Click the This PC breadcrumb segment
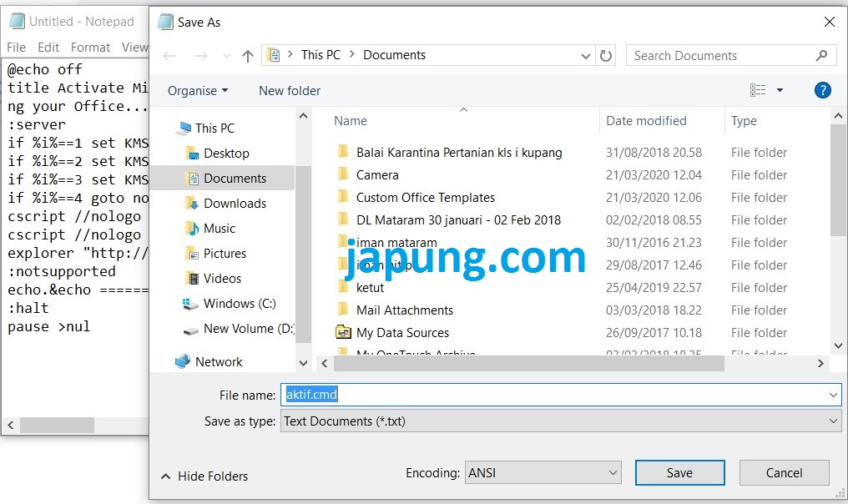This screenshot has height=504, width=848. point(321,55)
